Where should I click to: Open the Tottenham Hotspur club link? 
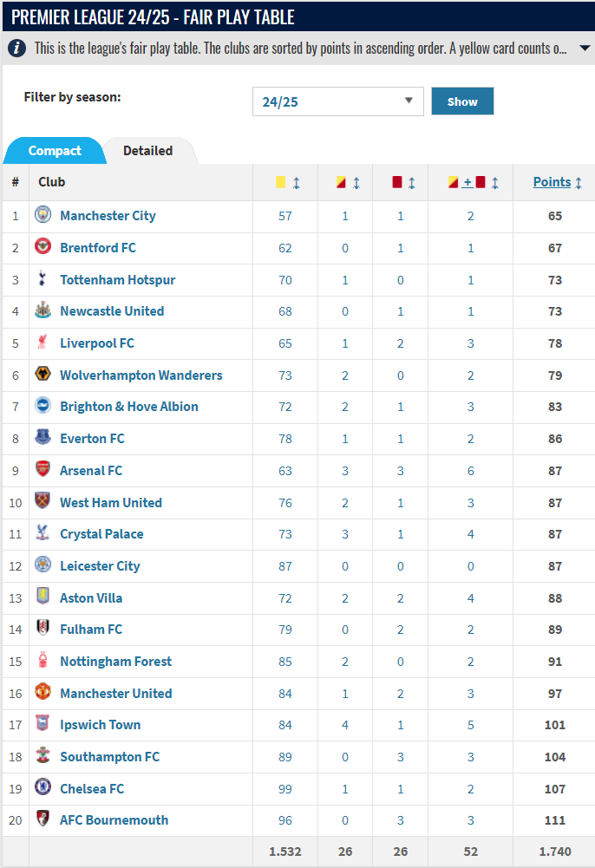(x=117, y=279)
